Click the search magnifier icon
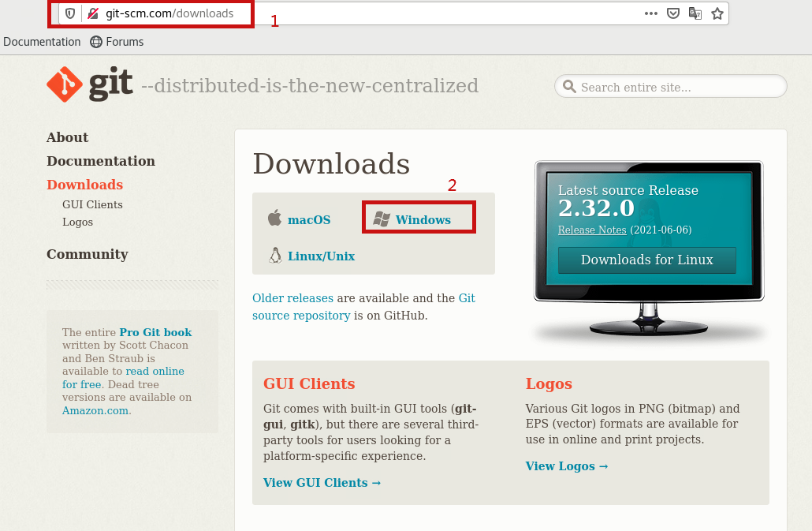This screenshot has height=531, width=812. 569,87
